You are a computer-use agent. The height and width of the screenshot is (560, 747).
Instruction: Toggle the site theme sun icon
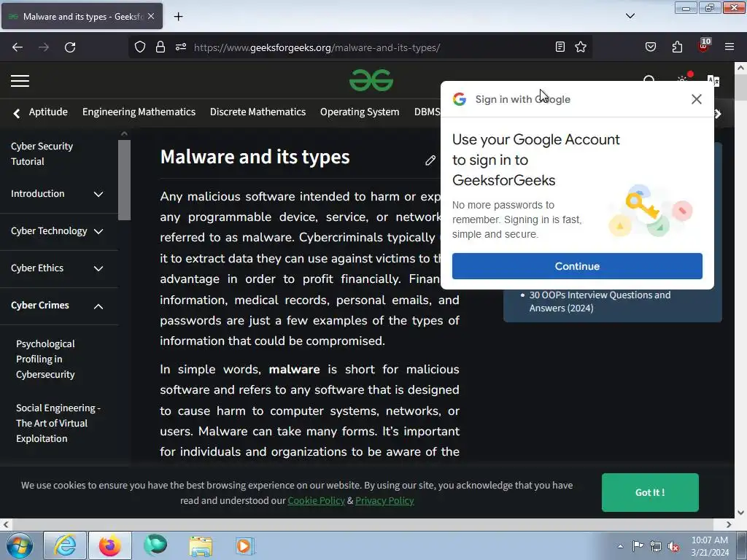(x=683, y=80)
